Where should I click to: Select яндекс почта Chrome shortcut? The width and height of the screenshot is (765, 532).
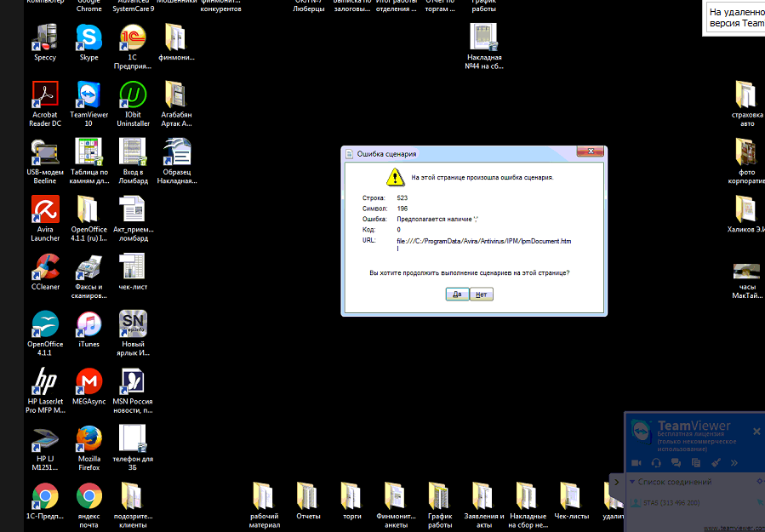click(88, 506)
